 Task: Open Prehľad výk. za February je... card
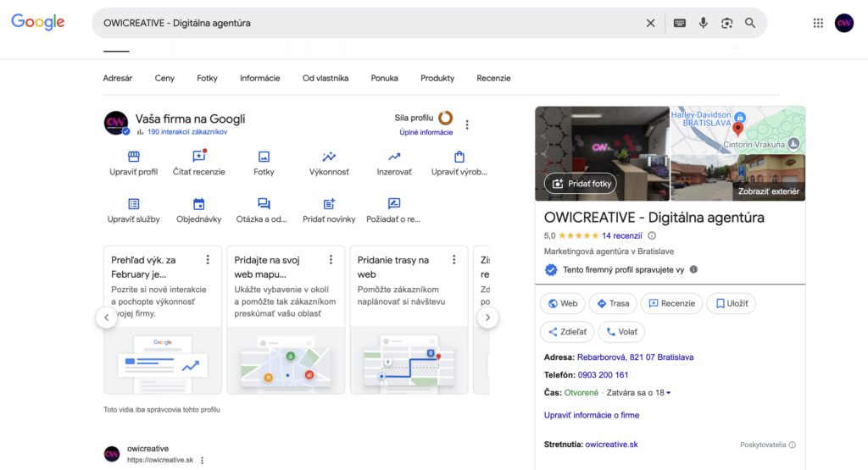[163, 320]
